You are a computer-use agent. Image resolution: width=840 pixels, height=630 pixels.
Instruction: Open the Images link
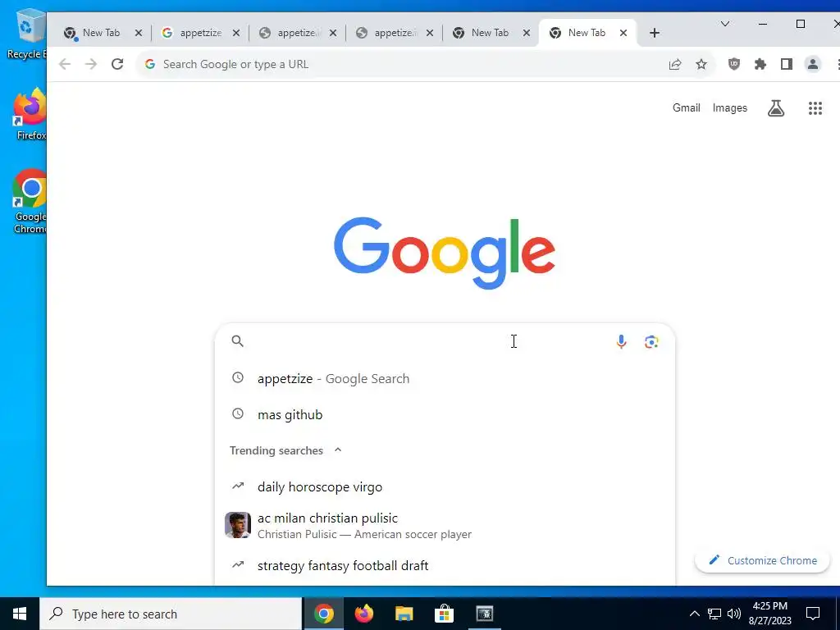click(x=729, y=107)
